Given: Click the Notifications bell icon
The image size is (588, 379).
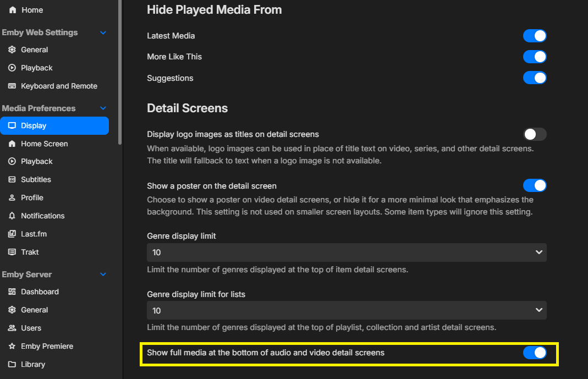Looking at the screenshot, I should (x=12, y=216).
